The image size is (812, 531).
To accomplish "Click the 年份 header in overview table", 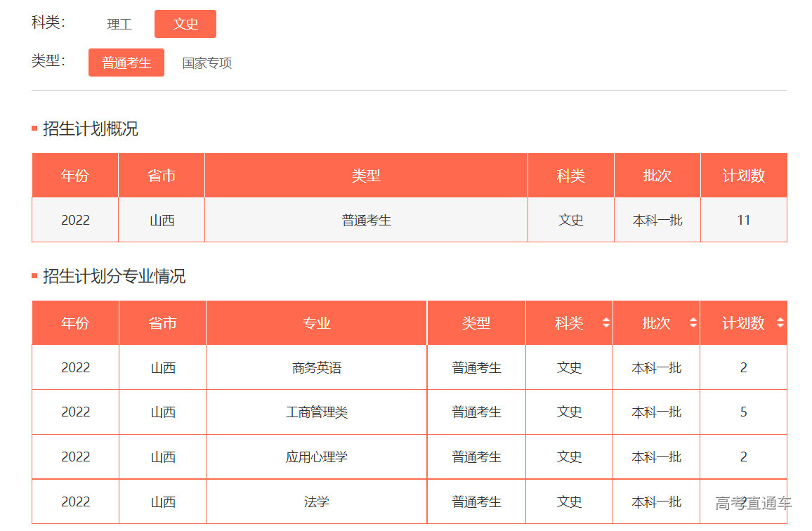I will 74,175.
